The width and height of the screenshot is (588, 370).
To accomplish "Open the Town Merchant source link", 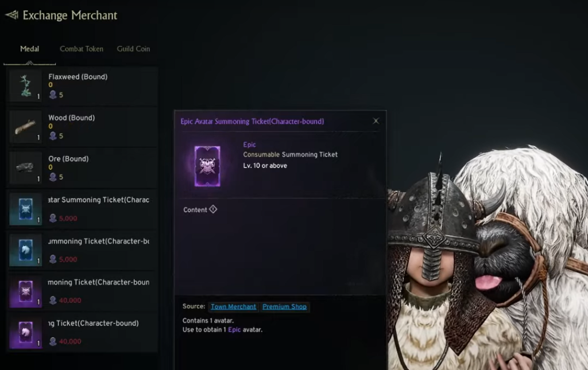I will click(233, 306).
